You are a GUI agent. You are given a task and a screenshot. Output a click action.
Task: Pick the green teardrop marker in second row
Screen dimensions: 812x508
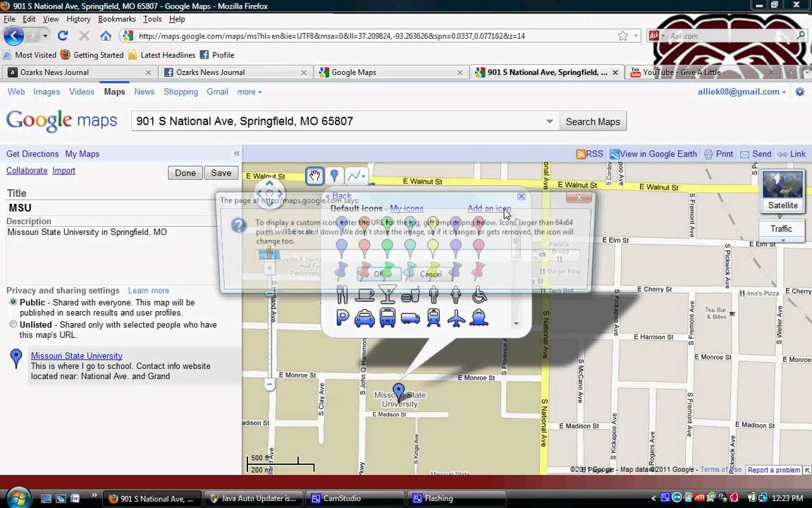(x=387, y=248)
